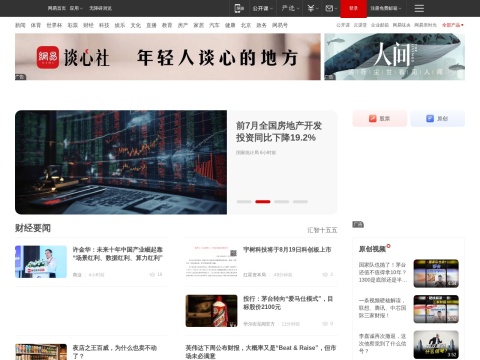Open the Moutai bottle thumbnail

point(212,311)
